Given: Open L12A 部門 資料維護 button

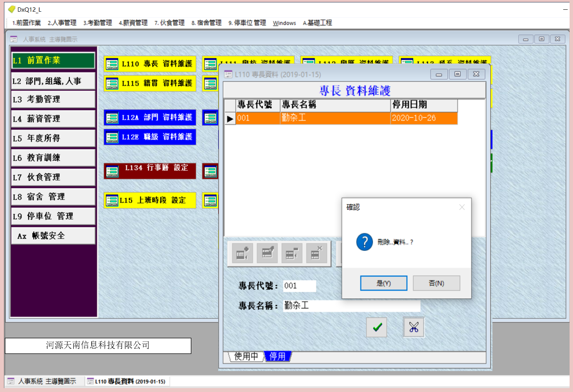Looking at the screenshot, I should click(150, 117).
